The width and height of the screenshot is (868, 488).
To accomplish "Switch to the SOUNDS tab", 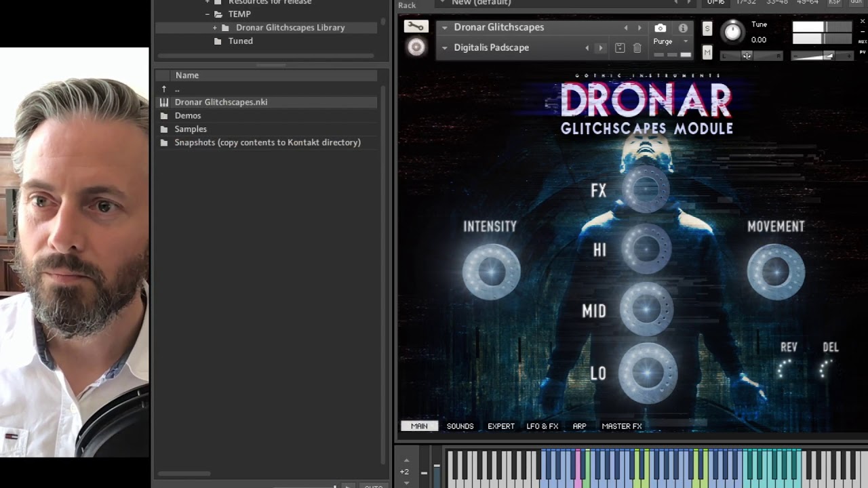I will tap(460, 426).
